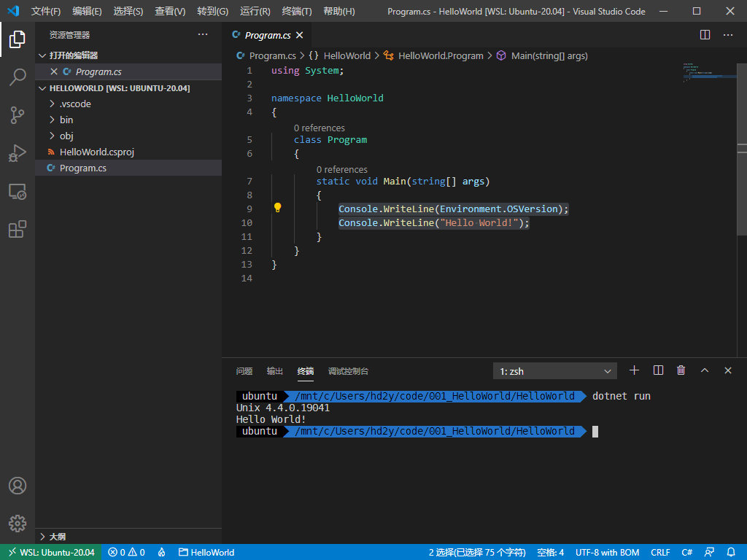Viewport: 747px width, 560px height.
Task: Change indentation via 空格: 4 status item
Action: pos(551,553)
